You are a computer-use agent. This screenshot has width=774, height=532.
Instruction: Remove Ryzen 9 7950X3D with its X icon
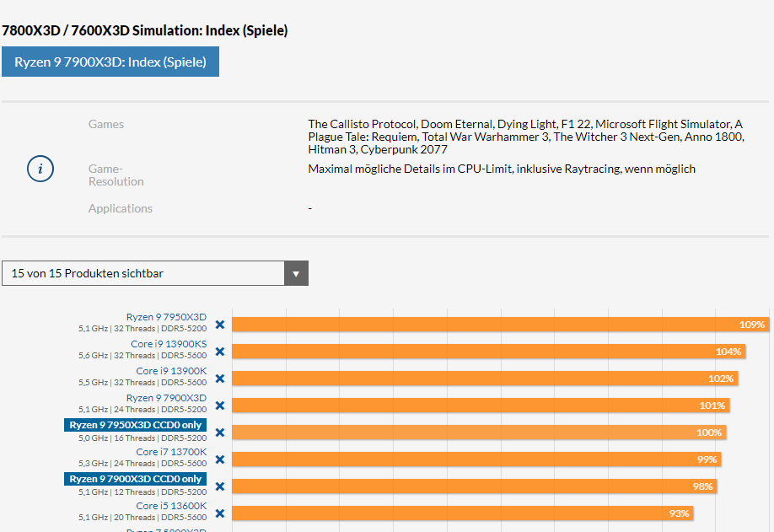[220, 325]
